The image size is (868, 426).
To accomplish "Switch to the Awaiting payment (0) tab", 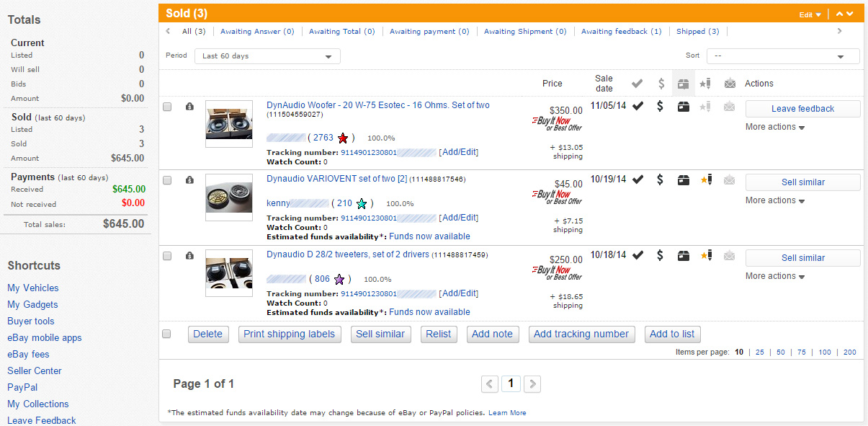I will tap(429, 32).
